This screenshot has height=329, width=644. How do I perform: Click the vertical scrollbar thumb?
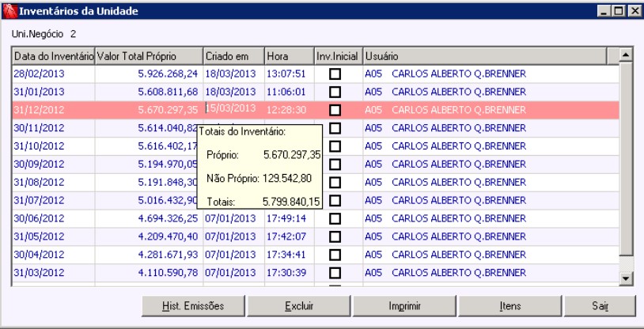coord(627,158)
